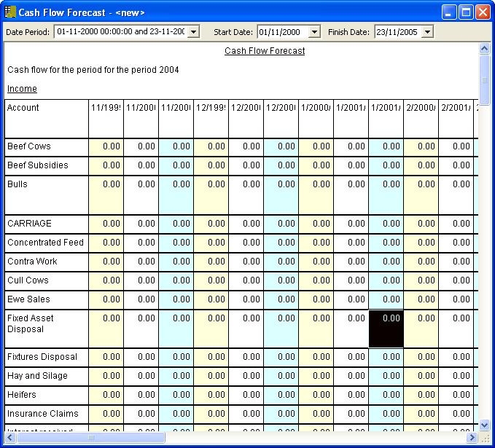The width and height of the screenshot is (495, 448).
Task: Select the Beef Subsidies row label
Action: (x=47, y=165)
